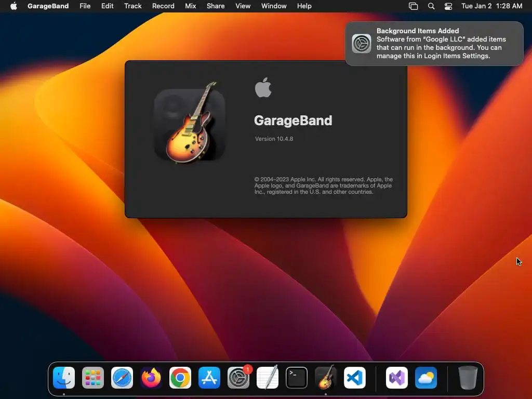
Task: Open Control Center in the menu bar
Action: (x=448, y=6)
